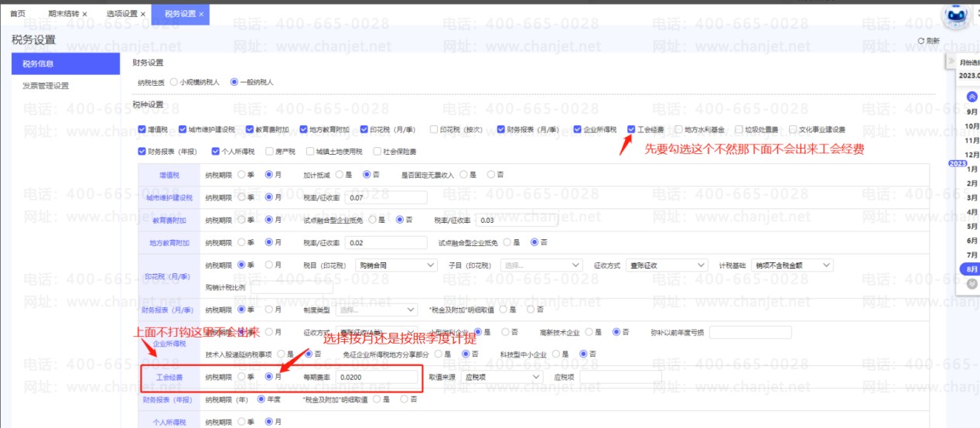Toggle the 地方教育附加 checkbox

pyautogui.click(x=303, y=129)
